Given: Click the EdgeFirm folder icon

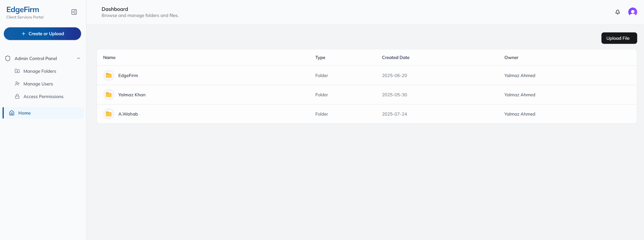Looking at the screenshot, I should pos(109,76).
